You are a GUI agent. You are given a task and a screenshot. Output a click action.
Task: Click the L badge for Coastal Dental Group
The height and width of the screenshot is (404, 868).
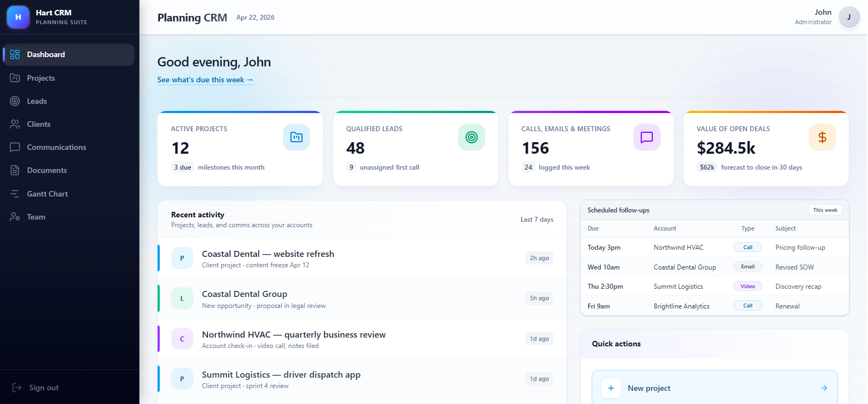pos(182,299)
